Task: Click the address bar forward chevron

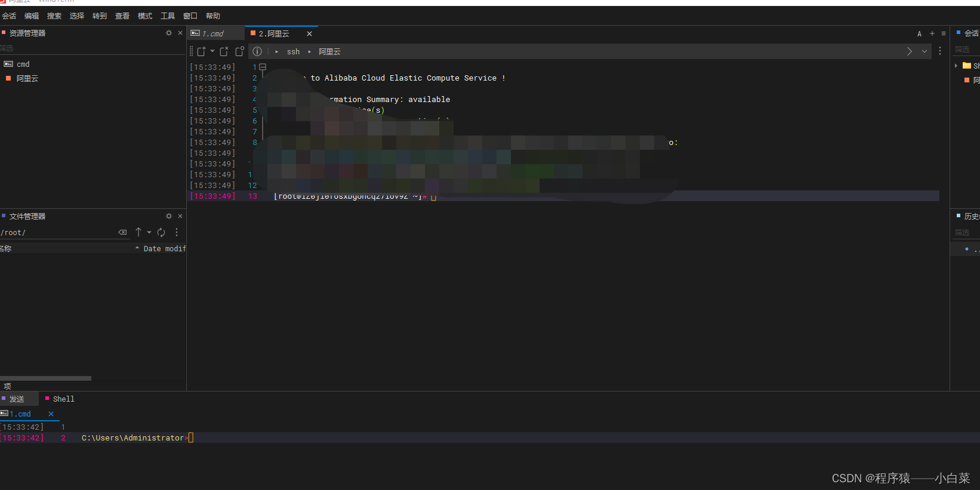Action: point(910,51)
